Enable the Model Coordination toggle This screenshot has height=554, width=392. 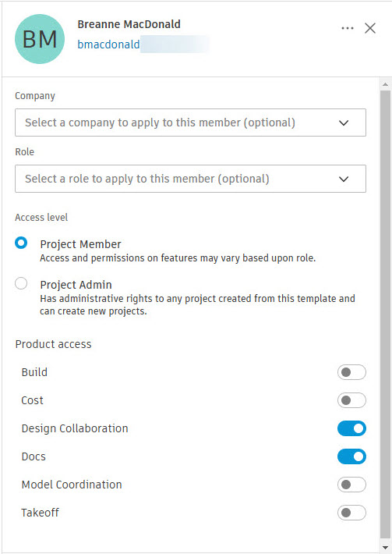click(351, 485)
